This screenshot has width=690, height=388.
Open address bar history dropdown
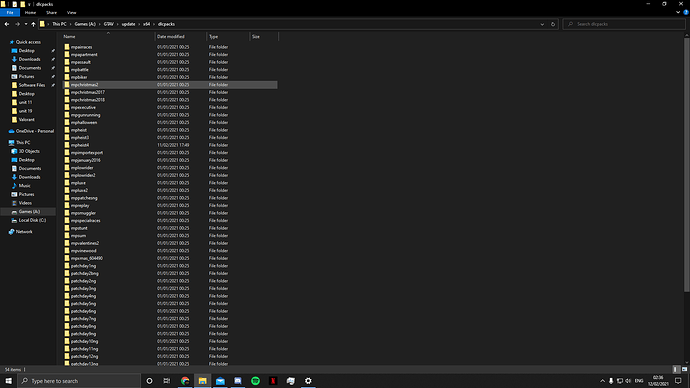(542, 24)
